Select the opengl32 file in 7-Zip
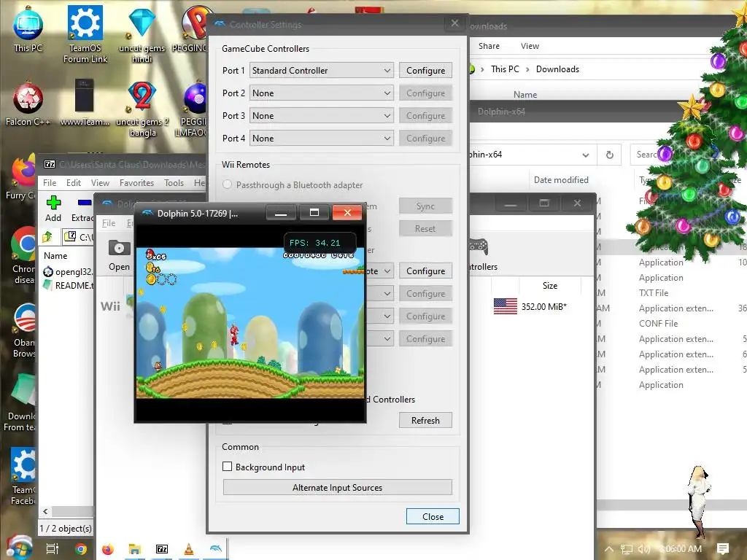 [68, 272]
